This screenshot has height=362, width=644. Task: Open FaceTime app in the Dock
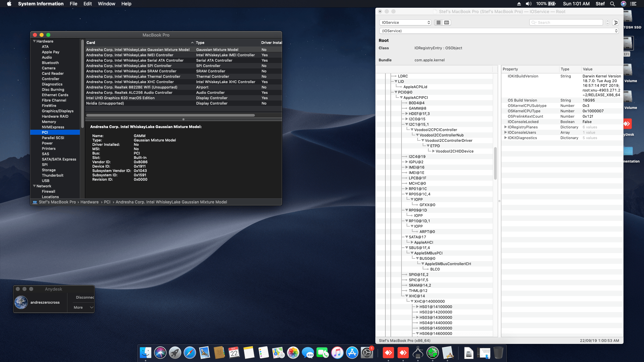click(x=323, y=353)
